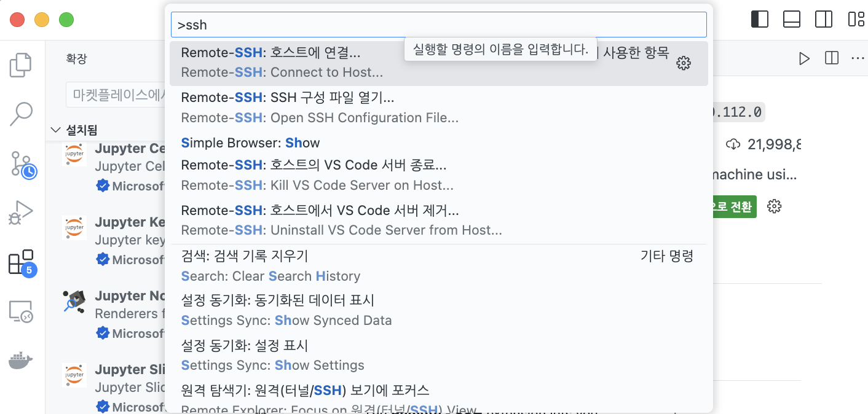Run Remote-SSH: Open SSH Configuration File
Viewport: 868px width, 414px height.
[x=439, y=108]
